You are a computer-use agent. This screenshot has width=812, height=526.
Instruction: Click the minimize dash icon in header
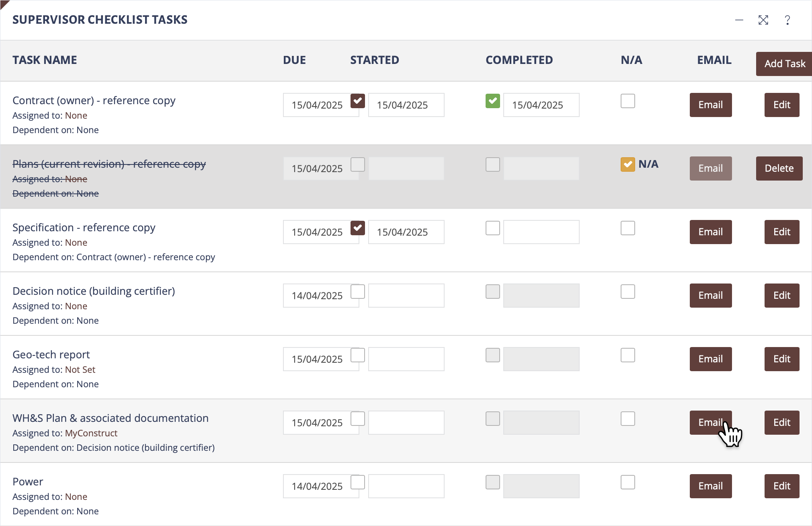click(739, 20)
